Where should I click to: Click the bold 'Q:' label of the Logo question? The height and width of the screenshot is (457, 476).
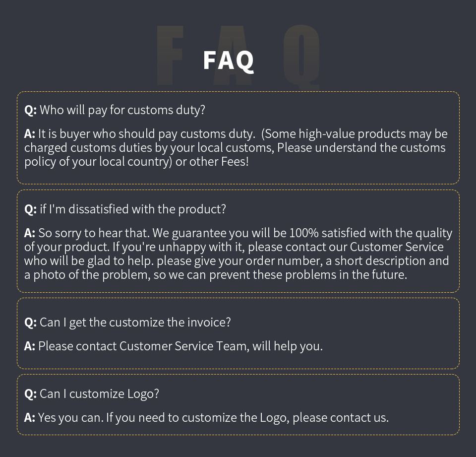pos(30,394)
